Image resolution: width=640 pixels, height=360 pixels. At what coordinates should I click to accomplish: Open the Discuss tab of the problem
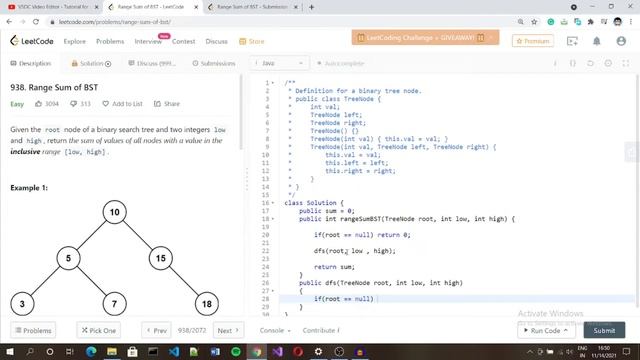click(152, 63)
